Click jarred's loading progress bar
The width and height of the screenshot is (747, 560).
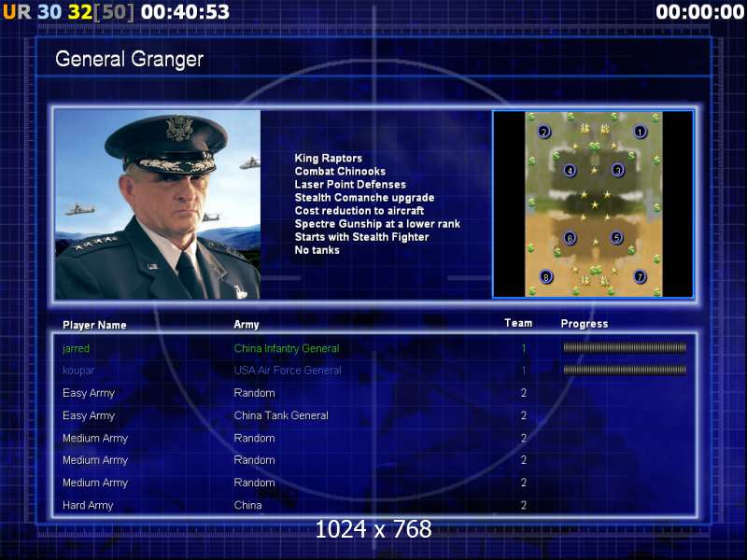[625, 348]
